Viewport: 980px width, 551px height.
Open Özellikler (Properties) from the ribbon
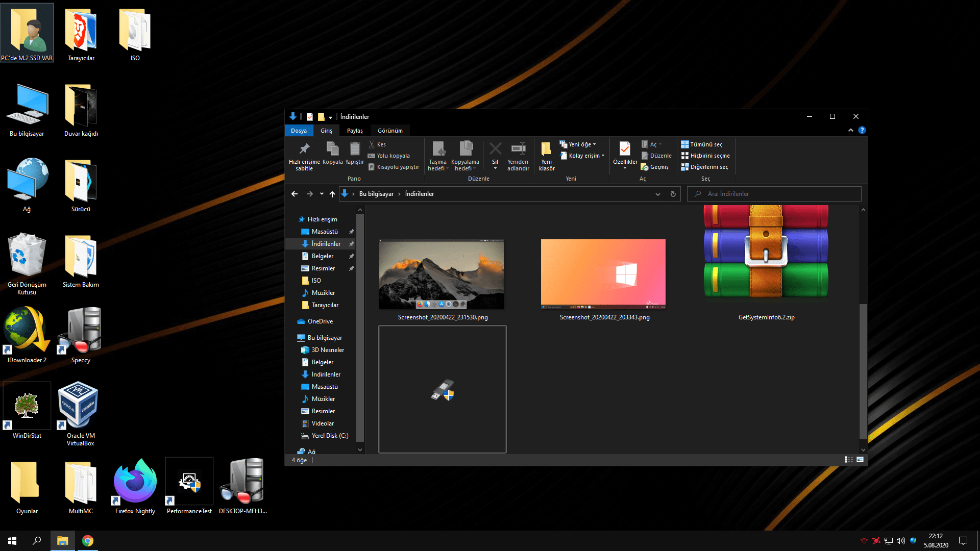pyautogui.click(x=625, y=149)
